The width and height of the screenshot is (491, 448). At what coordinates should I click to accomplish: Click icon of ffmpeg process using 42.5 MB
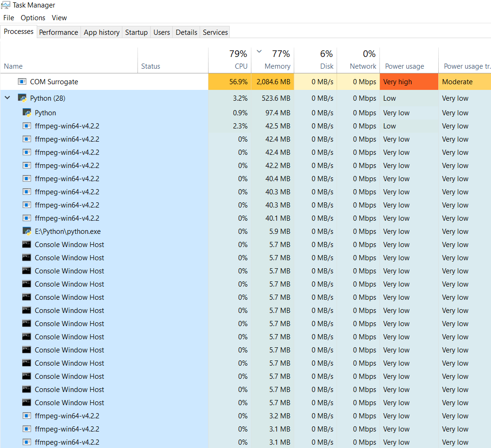[27, 126]
